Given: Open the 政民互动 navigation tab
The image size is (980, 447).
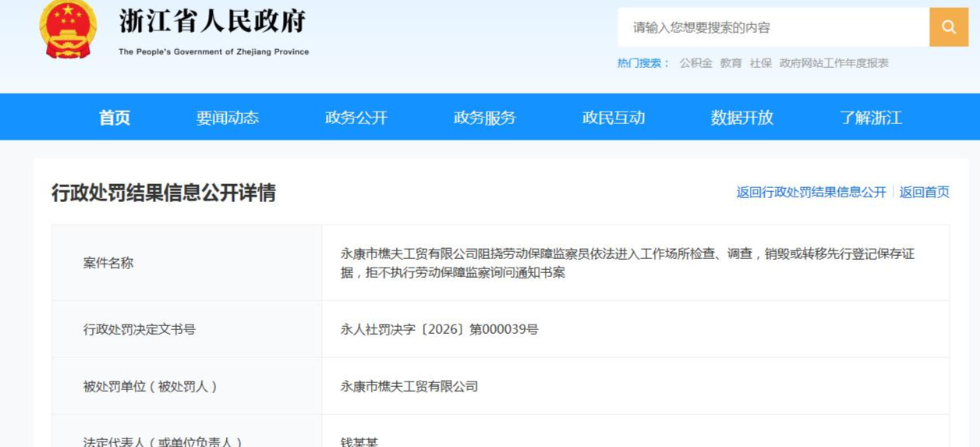Looking at the screenshot, I should click(614, 118).
